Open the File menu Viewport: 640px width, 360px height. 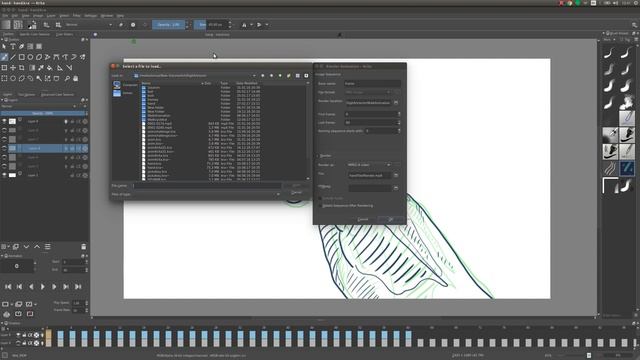point(5,16)
